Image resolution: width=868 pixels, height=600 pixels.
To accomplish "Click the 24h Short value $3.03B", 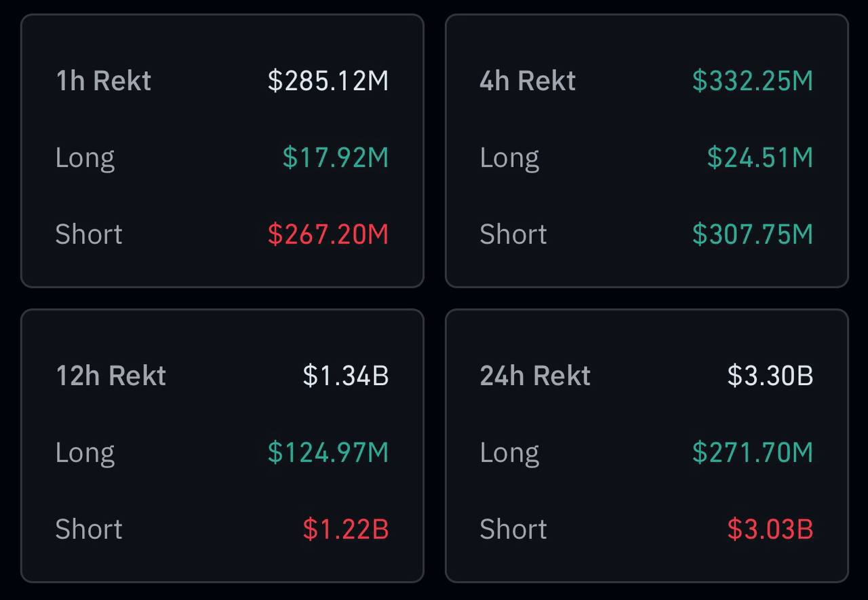I will click(x=770, y=529).
